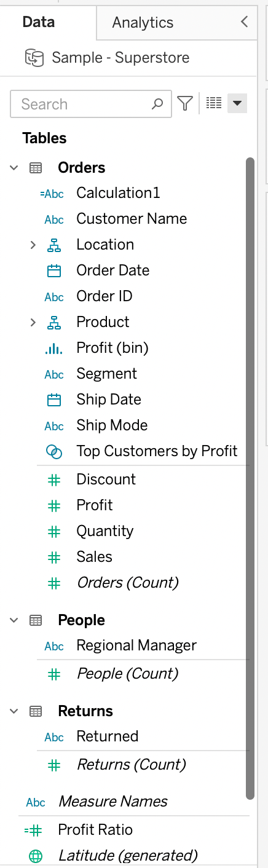Open the data pane options dropdown arrow
This screenshot has height=868, width=268.
click(x=237, y=103)
